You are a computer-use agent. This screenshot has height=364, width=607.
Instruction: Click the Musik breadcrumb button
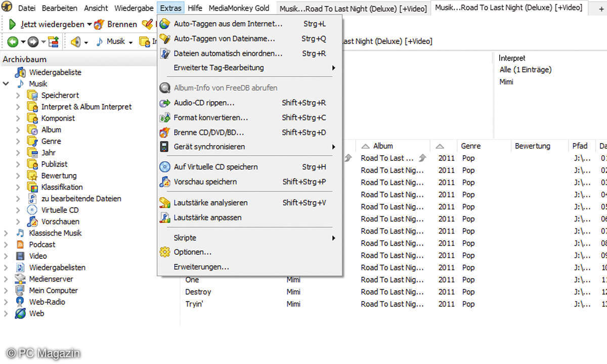110,41
